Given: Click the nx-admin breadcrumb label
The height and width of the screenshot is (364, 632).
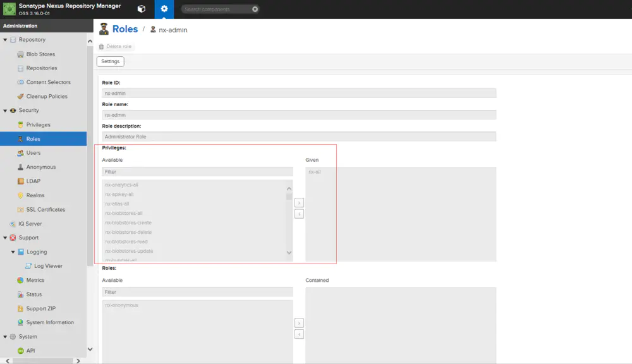Looking at the screenshot, I should point(173,30).
